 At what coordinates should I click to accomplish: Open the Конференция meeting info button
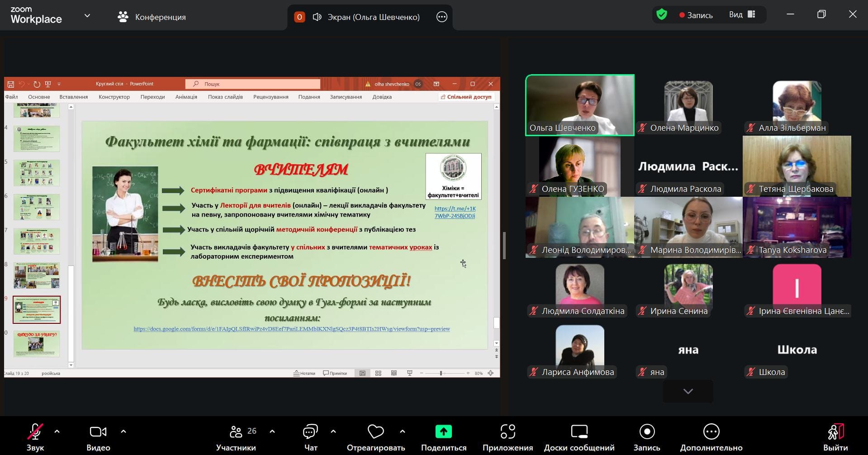pos(152,17)
